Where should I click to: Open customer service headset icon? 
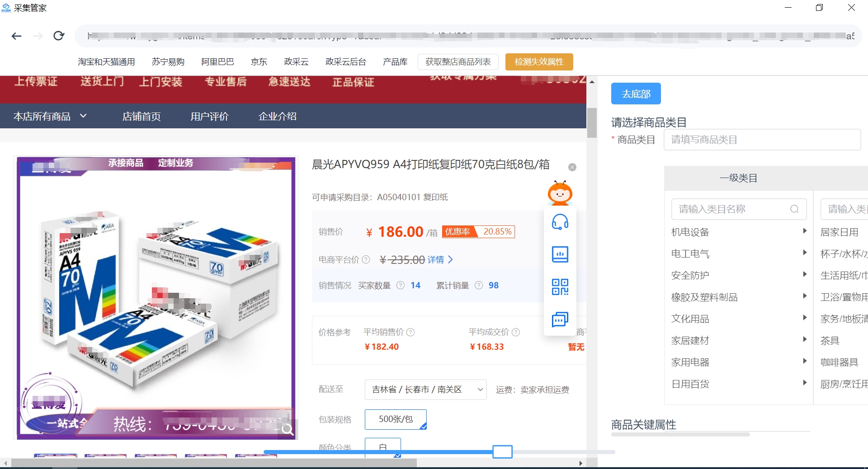pyautogui.click(x=560, y=222)
